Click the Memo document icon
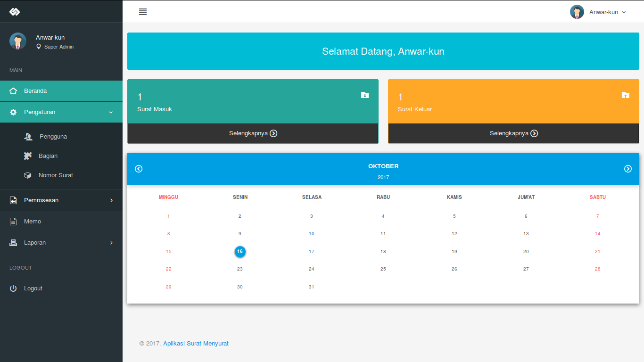Image resolution: width=644 pixels, height=362 pixels. (x=13, y=222)
